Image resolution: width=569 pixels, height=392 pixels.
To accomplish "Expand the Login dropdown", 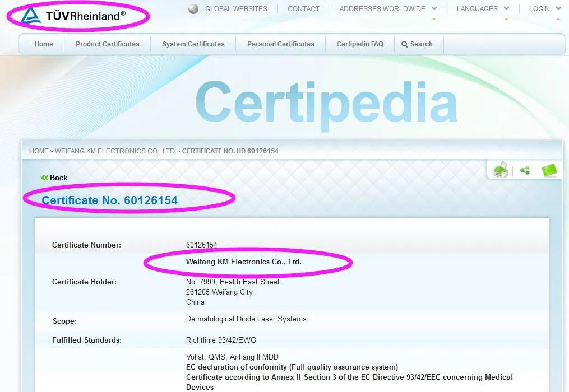I will pos(545,9).
